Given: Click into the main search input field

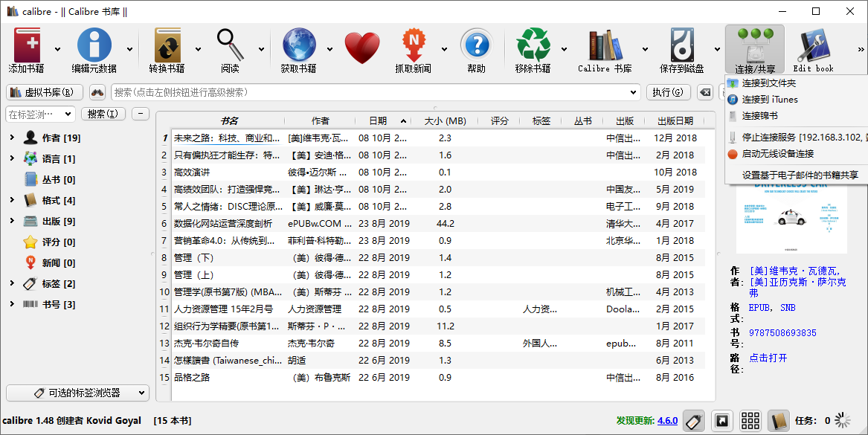Looking at the screenshot, I should pyautogui.click(x=370, y=92).
